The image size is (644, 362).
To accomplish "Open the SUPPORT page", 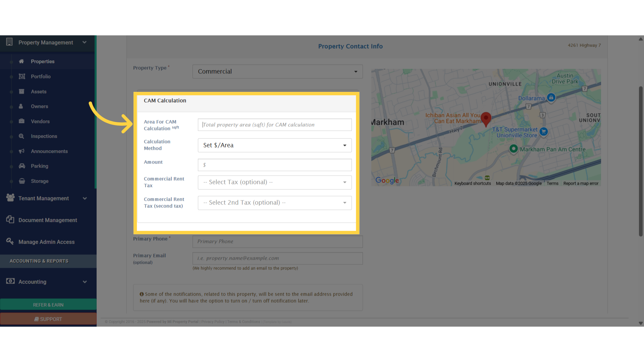I will pyautogui.click(x=48, y=319).
